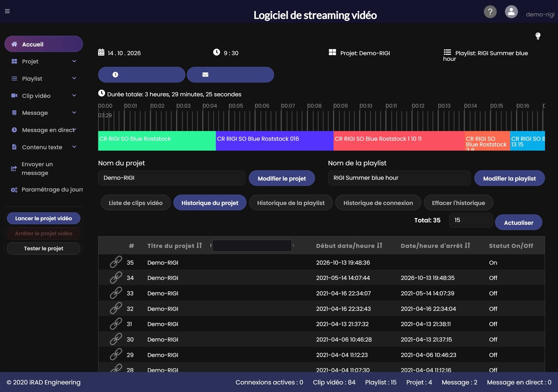This screenshot has width=558, height=392.
Task: Open link icon for row 29
Action: click(116, 354)
